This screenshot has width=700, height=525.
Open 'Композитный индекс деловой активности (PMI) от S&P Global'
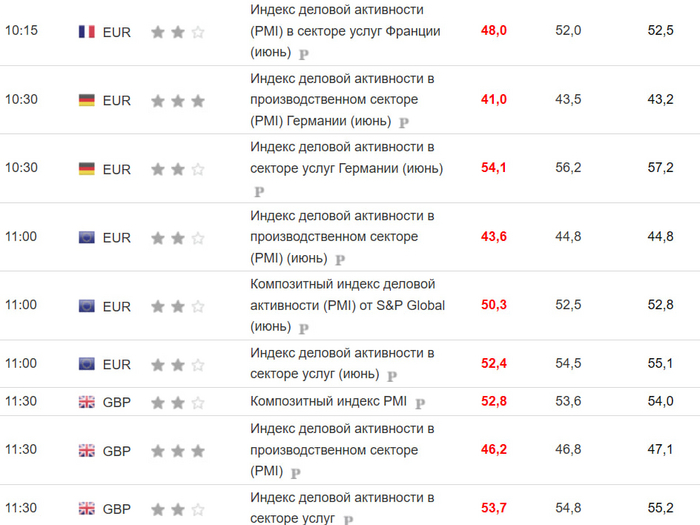(346, 295)
